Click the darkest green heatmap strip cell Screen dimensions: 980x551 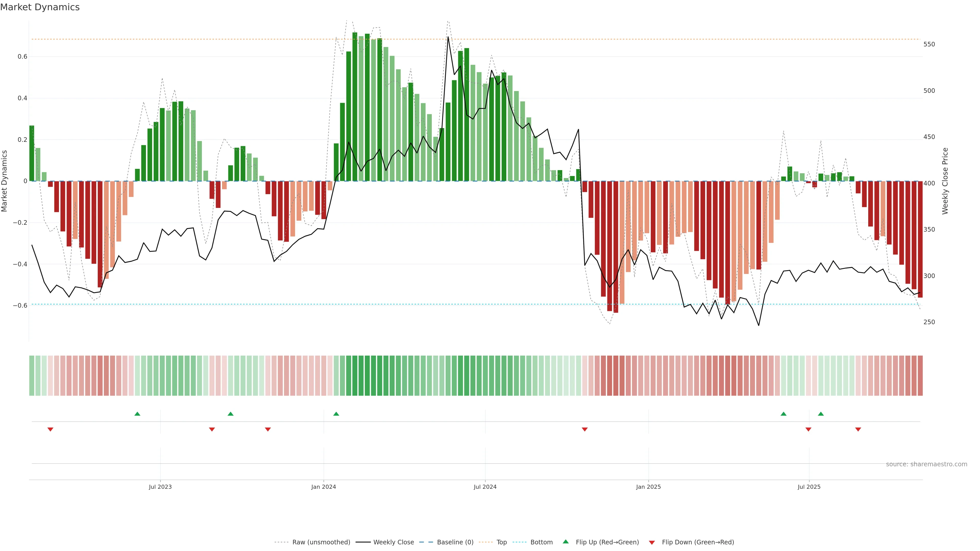click(354, 375)
